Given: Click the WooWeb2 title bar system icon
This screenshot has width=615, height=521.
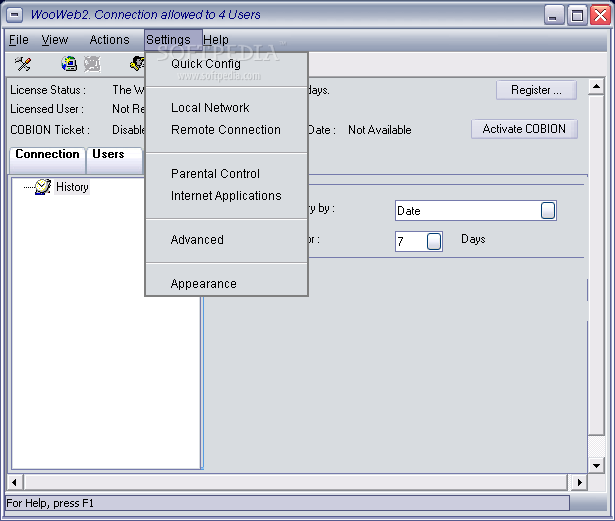Looking at the screenshot, I should tap(15, 15).
